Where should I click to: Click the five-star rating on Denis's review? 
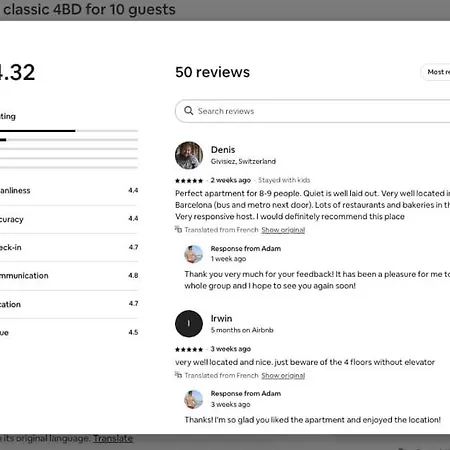point(189,181)
